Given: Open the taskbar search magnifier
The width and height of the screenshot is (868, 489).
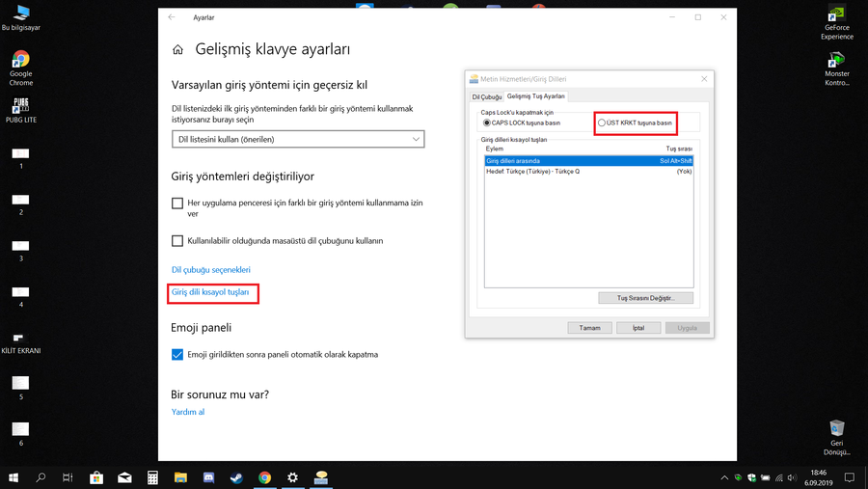Looking at the screenshot, I should [41, 477].
